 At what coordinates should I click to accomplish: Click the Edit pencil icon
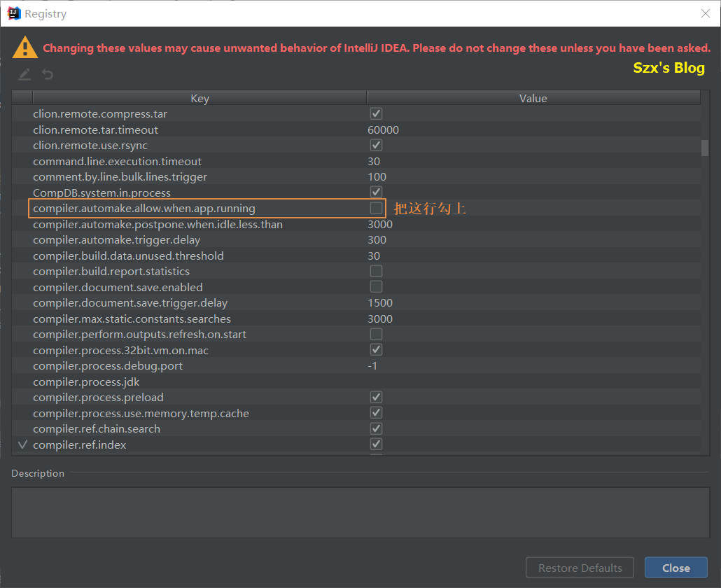(24, 74)
